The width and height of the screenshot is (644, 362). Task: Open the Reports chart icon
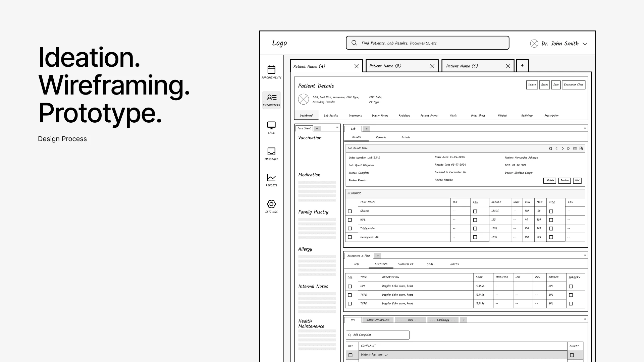271,178
